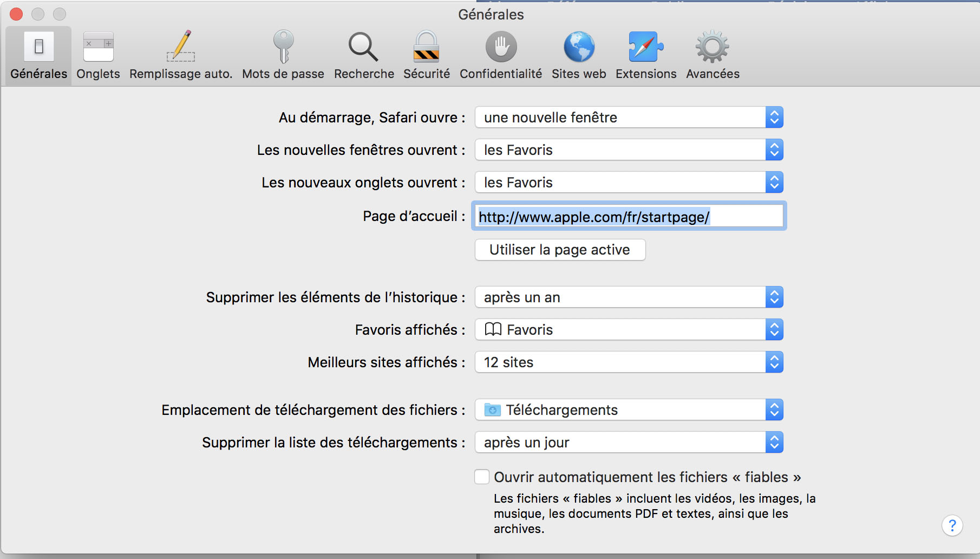Viewport: 980px width, 559px height.
Task: Click the "Supprimer la liste des téléchargements :" label
Action: (334, 443)
